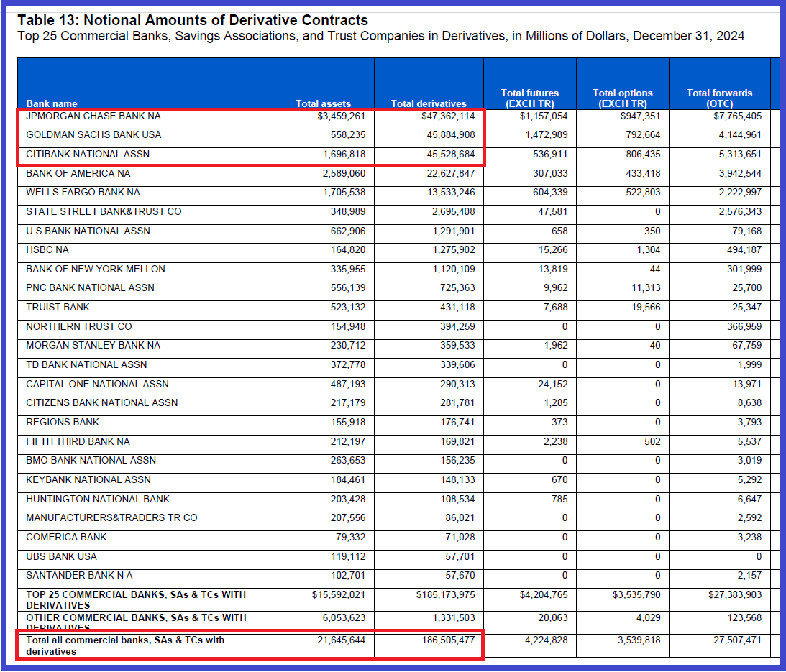Screen dimensions: 786x672
Task: Click Morgan Stanley total assets value 230,712
Action: coord(348,345)
